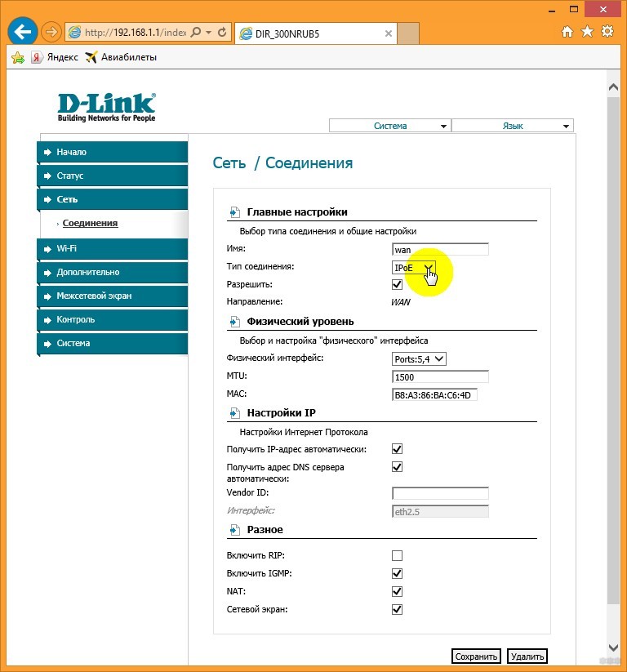The width and height of the screenshot is (627, 672).
Task: Click the Сеть breadcrumb heading
Action: 229,163
